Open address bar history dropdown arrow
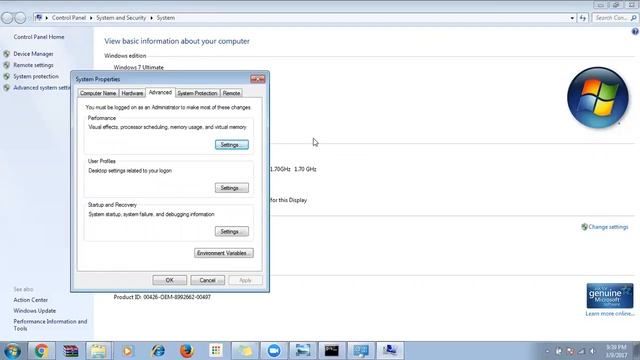 (x=572, y=18)
